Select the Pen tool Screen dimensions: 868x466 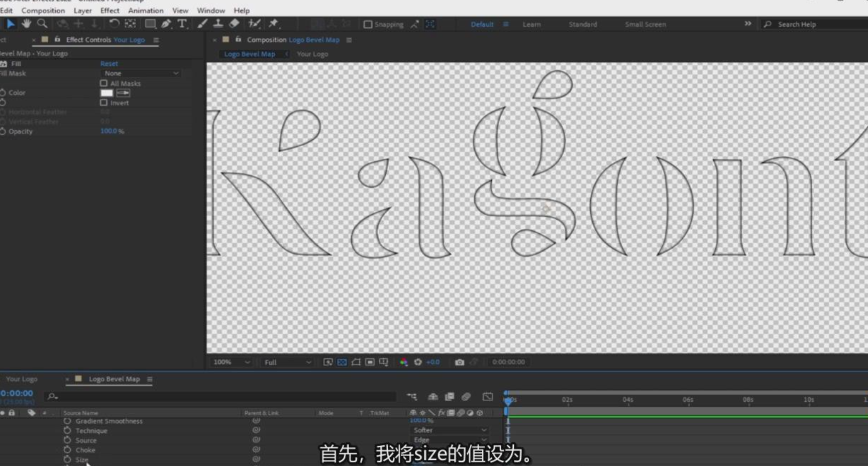[x=166, y=24]
